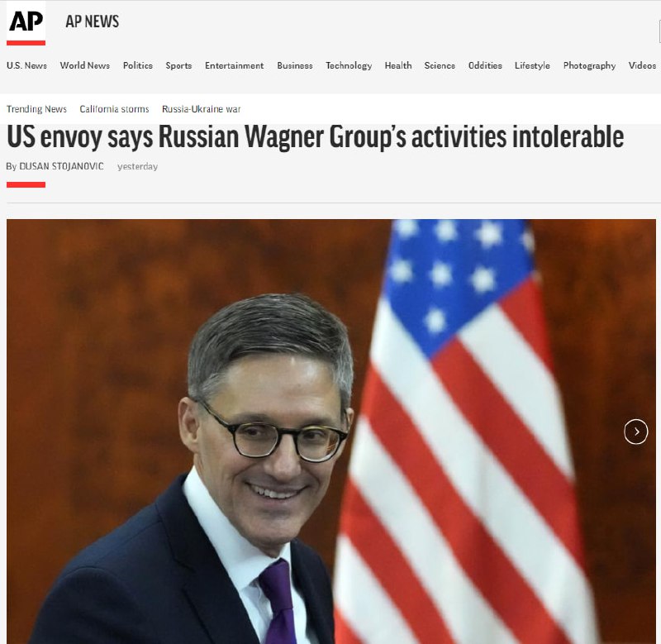Open the Business section
661x644 pixels.
[x=295, y=65]
